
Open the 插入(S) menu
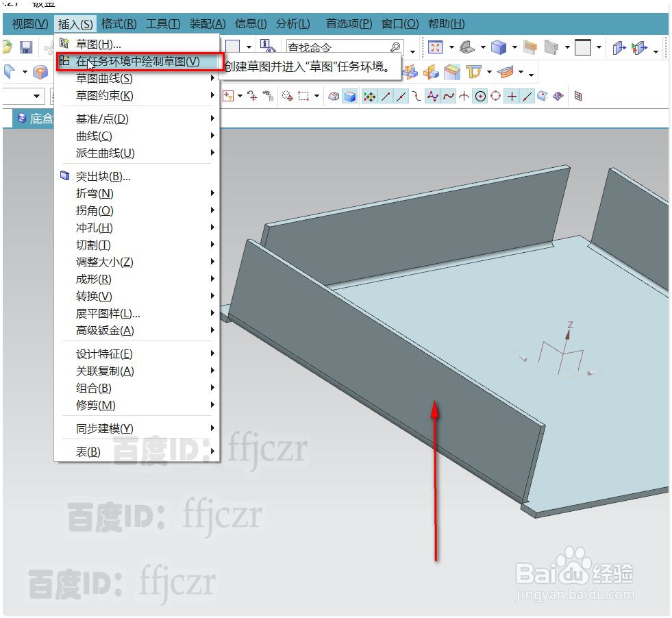pyautogui.click(x=75, y=24)
